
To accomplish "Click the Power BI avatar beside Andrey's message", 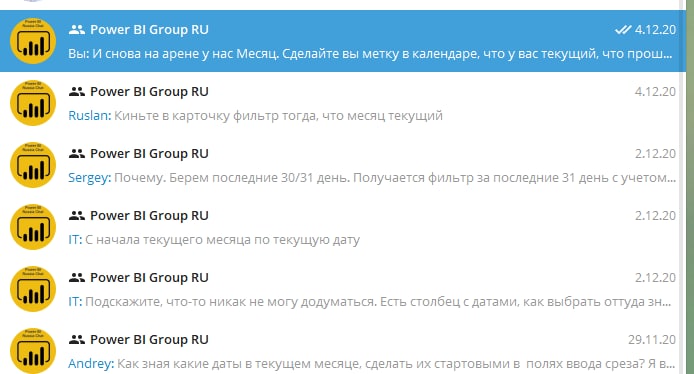I will (x=33, y=351).
